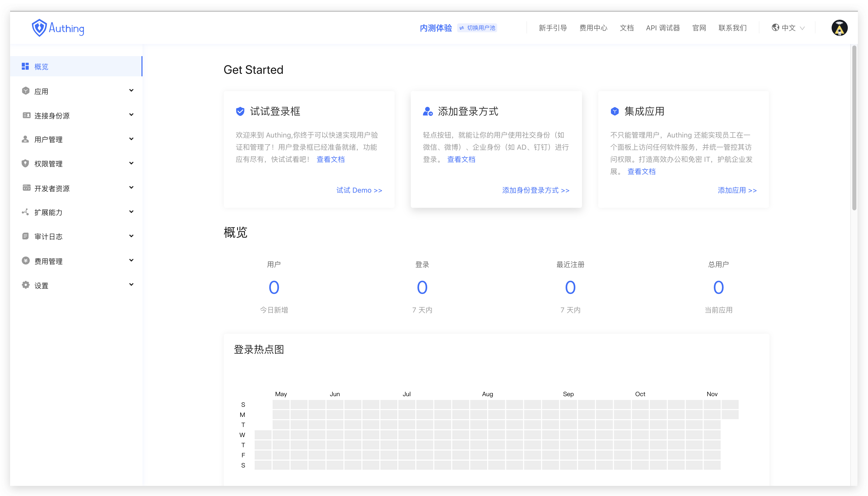The width and height of the screenshot is (868, 496).
Task: Click the 用户管理 user icon
Action: tap(26, 139)
